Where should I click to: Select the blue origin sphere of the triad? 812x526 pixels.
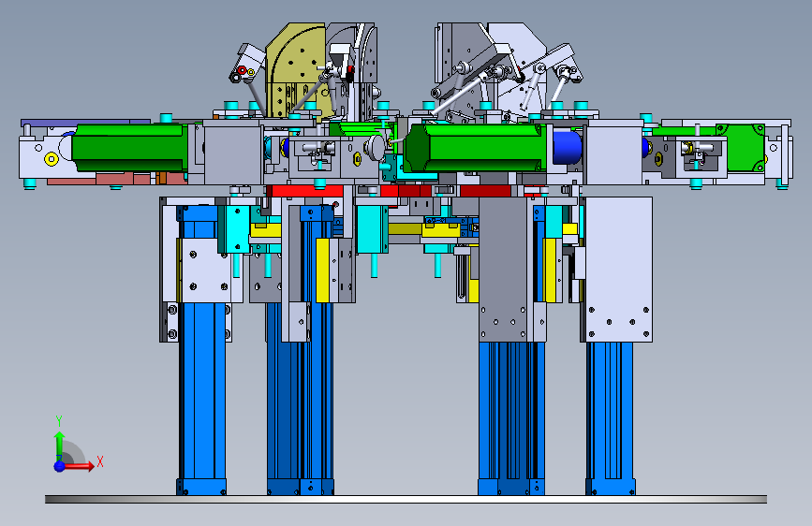pyautogui.click(x=60, y=466)
